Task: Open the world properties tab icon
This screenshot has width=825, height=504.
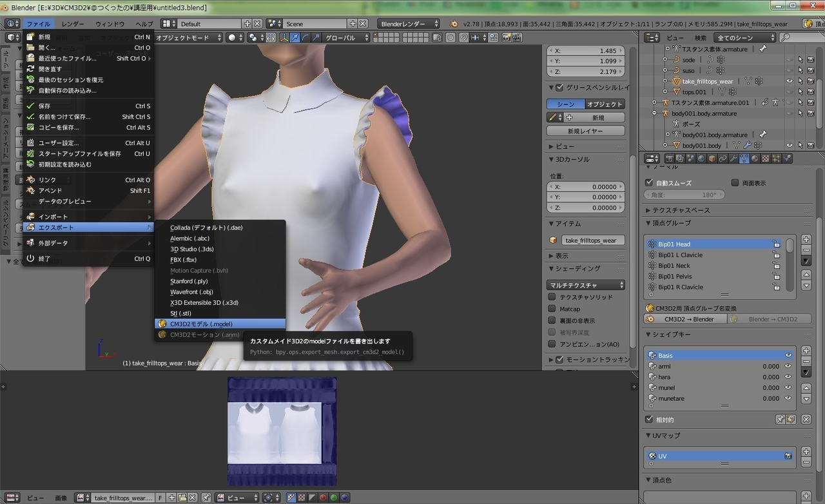Action: click(x=701, y=159)
